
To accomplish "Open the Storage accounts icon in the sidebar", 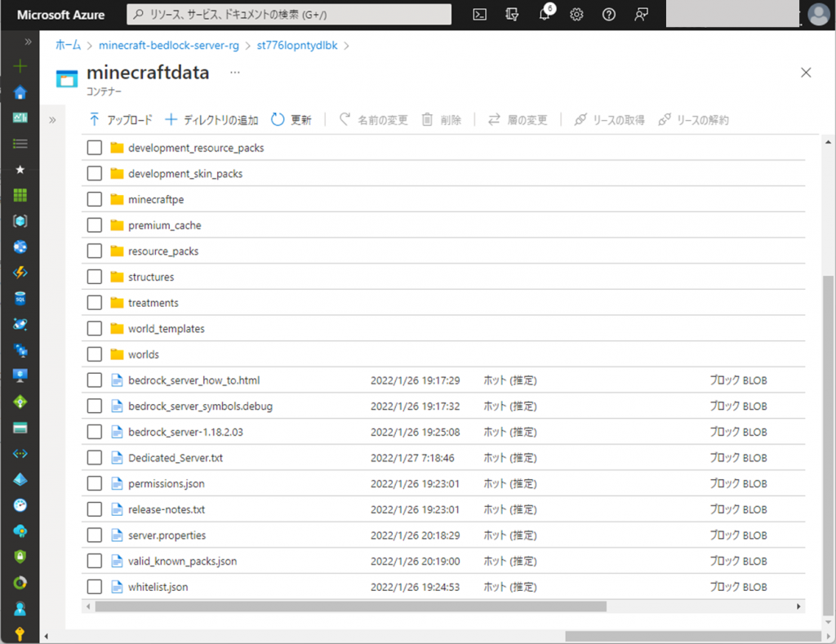I will coord(20,428).
